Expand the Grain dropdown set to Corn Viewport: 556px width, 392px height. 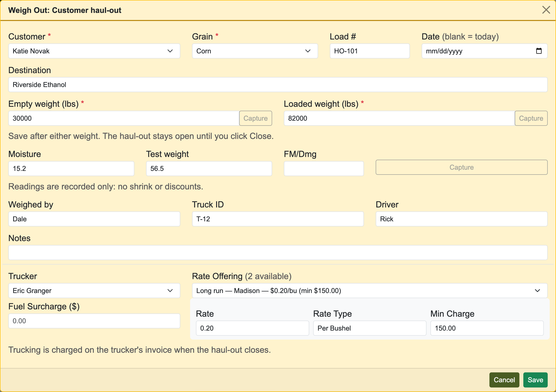tap(255, 51)
